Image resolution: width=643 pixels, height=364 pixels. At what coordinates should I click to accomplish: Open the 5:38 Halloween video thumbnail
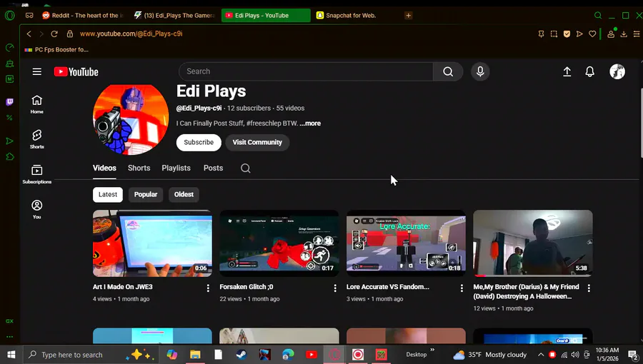533,243
